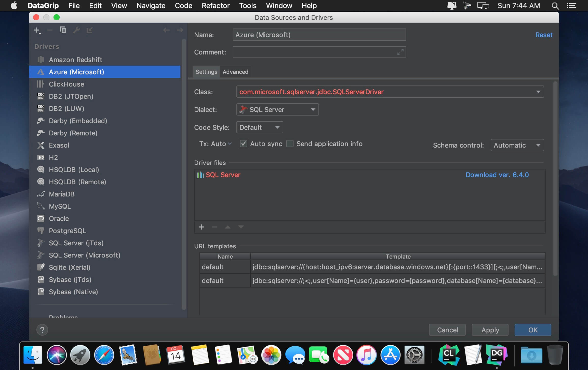Enable Send application info checkbox
The height and width of the screenshot is (370, 588).
[x=290, y=144]
